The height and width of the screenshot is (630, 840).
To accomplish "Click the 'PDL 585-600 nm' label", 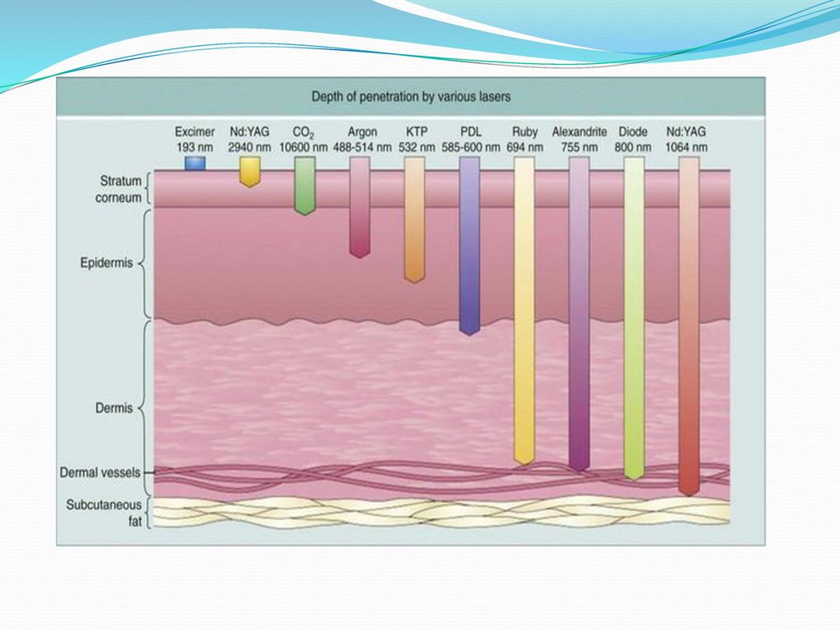I will coord(470,139).
